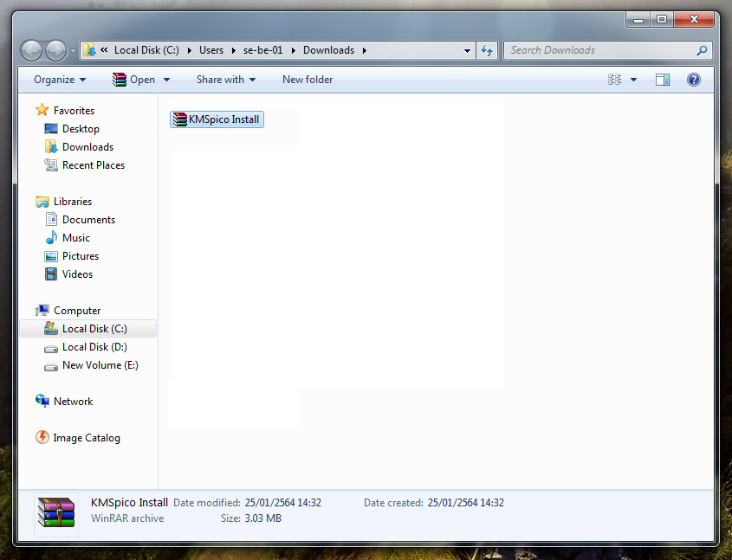Viewport: 732px width, 560px height.
Task: Click the Back navigation arrow button
Action: pos(32,50)
